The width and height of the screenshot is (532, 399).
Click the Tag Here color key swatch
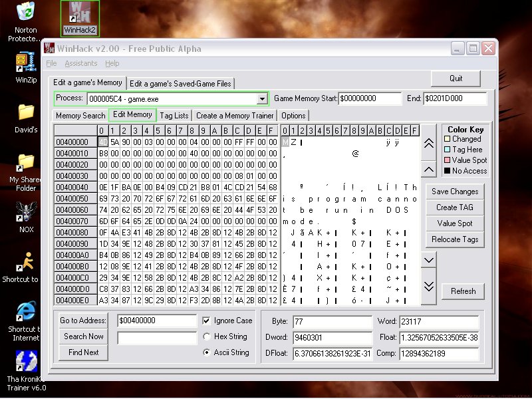click(447, 149)
